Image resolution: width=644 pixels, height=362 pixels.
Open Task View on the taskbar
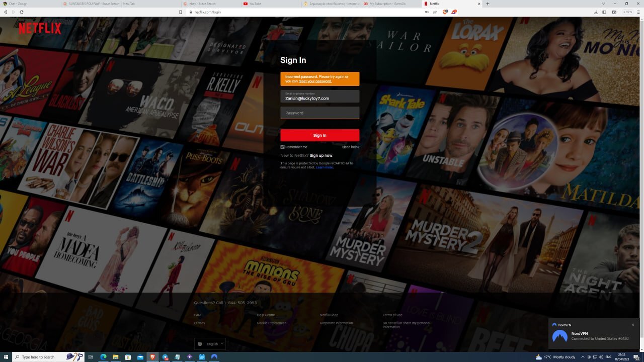coord(91,357)
